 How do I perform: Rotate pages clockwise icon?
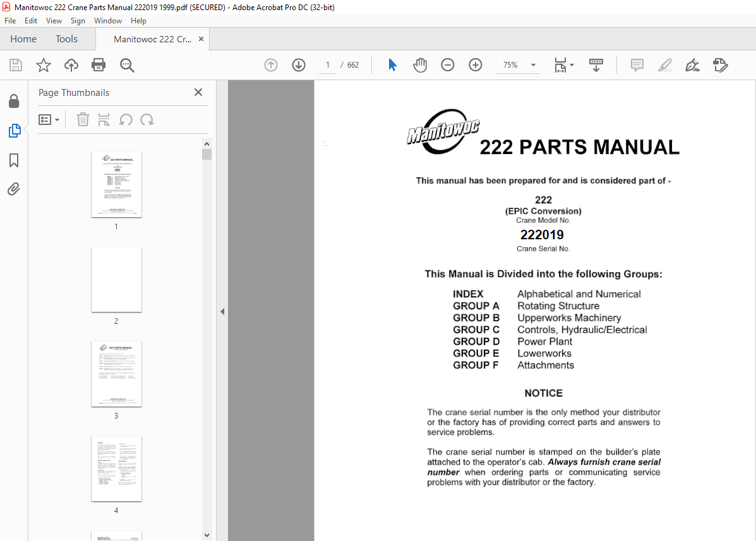tap(147, 119)
